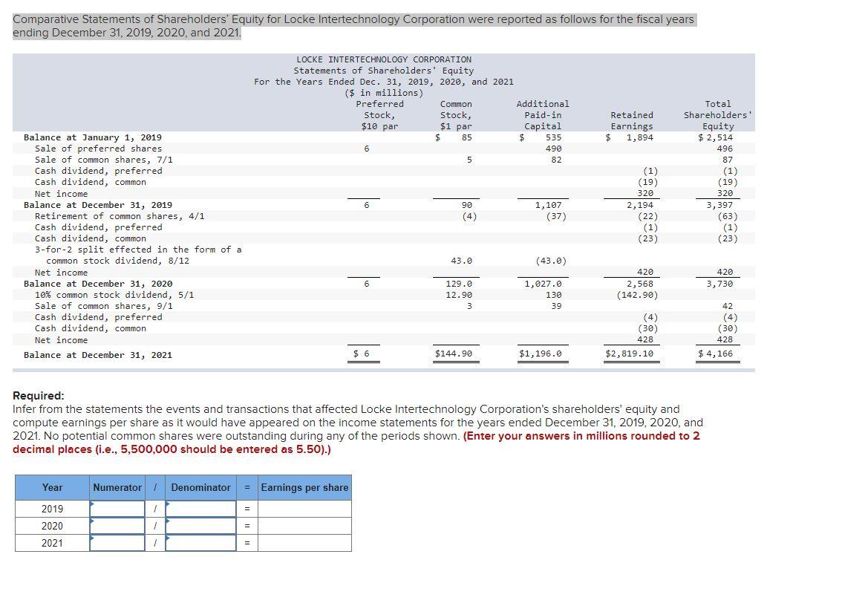Click the blue marker on 2020 Denominator field
Image resolution: width=868 pixels, height=609 pixels.
pos(168,522)
